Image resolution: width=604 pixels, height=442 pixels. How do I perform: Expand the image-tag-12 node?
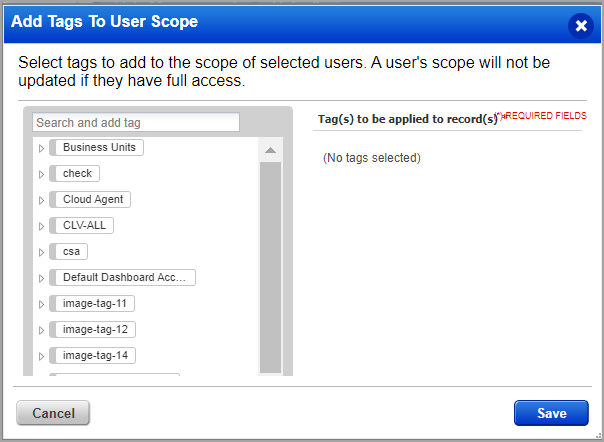(41, 330)
